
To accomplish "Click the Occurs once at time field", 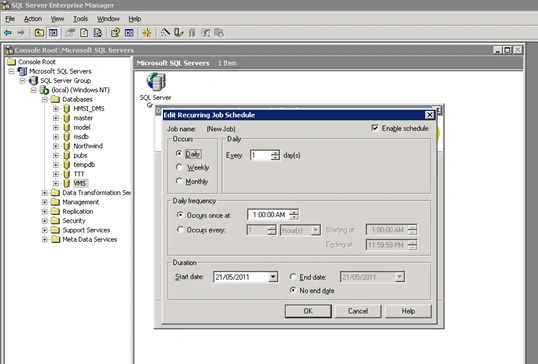I will pyautogui.click(x=268, y=215).
